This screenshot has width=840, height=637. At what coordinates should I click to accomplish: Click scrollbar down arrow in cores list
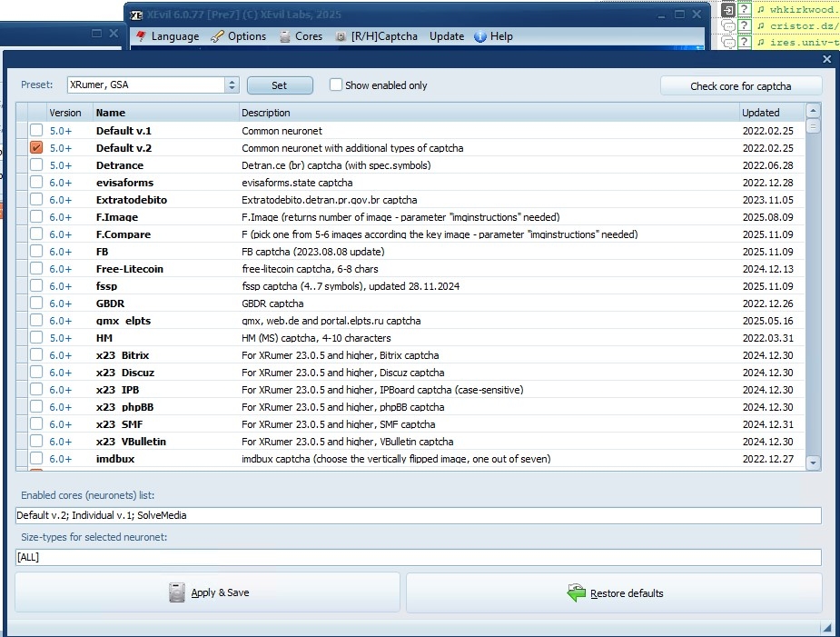tap(813, 463)
